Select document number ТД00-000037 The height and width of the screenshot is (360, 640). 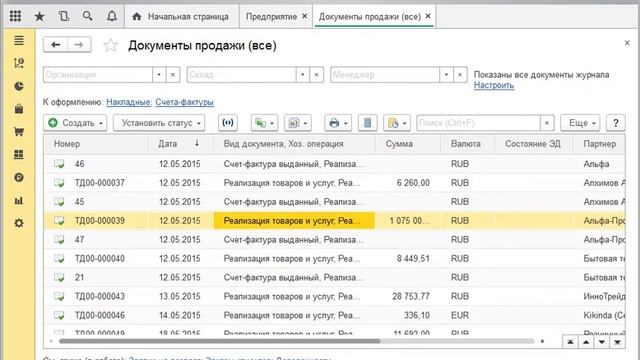click(x=100, y=183)
